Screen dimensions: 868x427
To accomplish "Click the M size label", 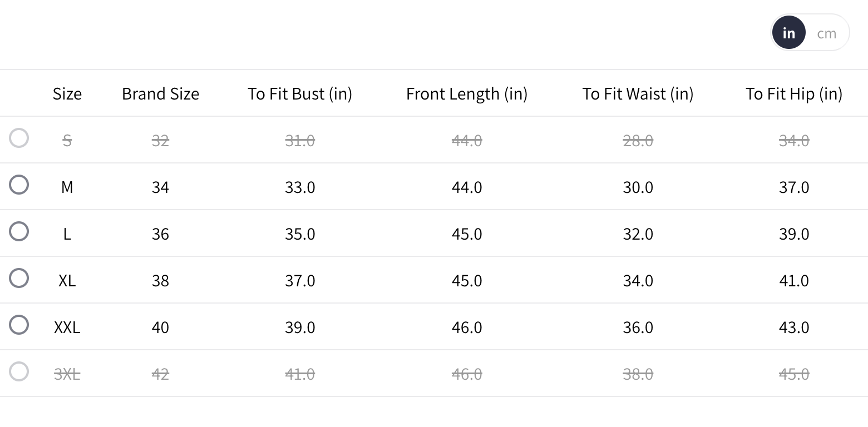I will pyautogui.click(x=67, y=187).
